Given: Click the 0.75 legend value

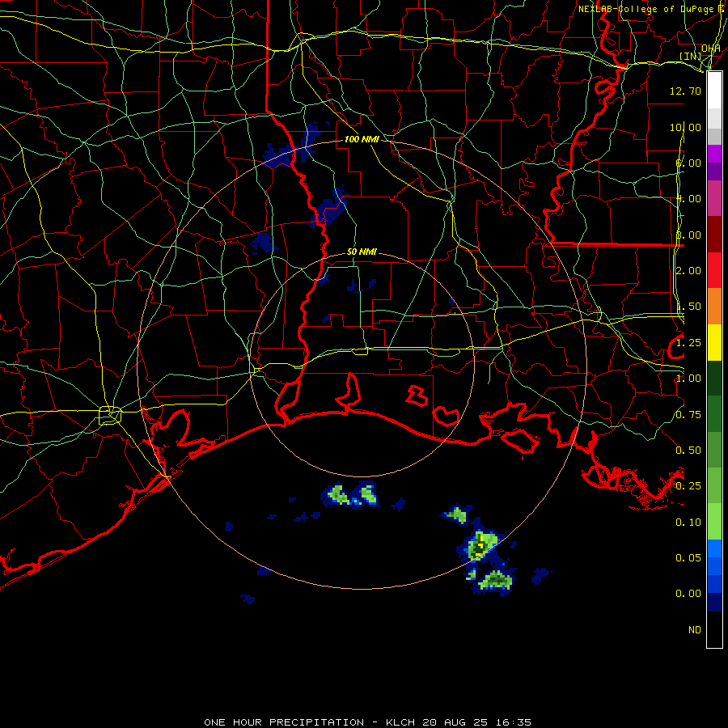Looking at the screenshot, I should click(688, 415).
